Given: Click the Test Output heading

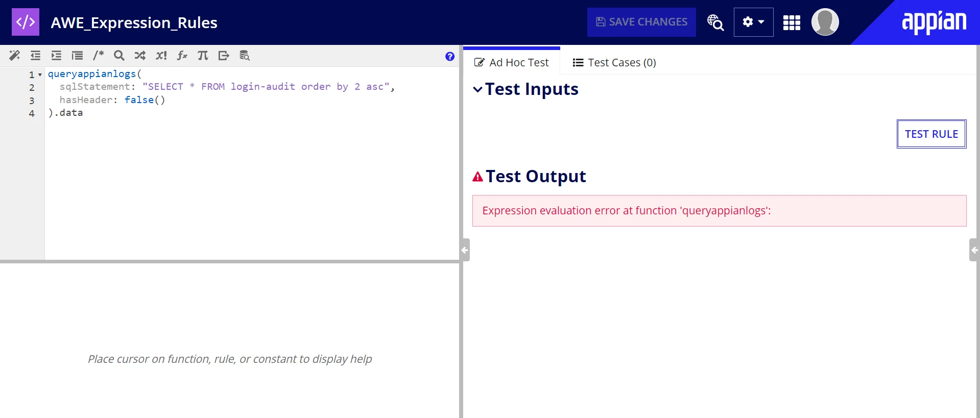Looking at the screenshot, I should click(536, 177).
